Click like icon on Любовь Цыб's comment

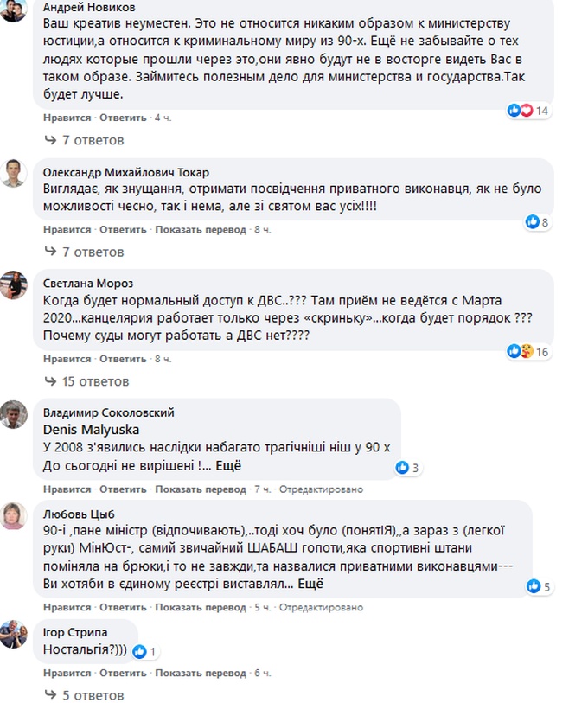(x=534, y=586)
